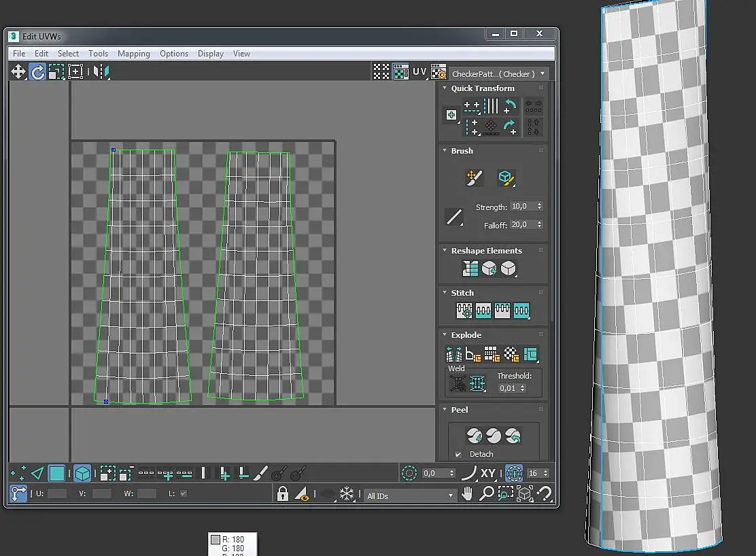Viewport: 756px width, 556px height.
Task: Select the Freeform mode tool
Action: pyautogui.click(x=75, y=71)
